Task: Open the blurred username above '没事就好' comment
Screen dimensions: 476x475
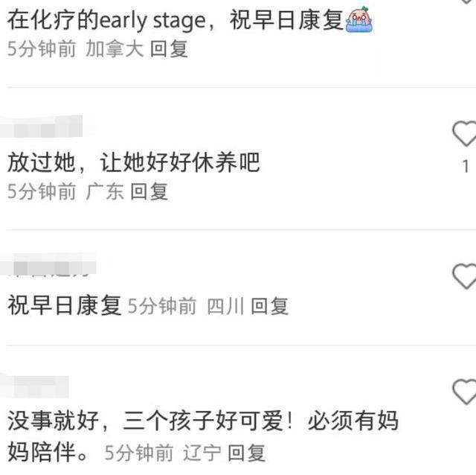Action: [x=34, y=386]
